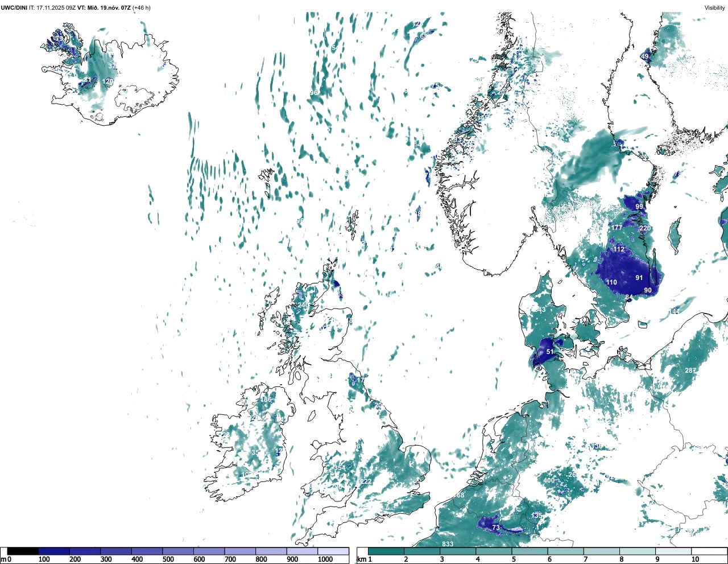This screenshot has width=728, height=564.
Task: Click the '91' value in southern Sweden
Action: point(639,278)
